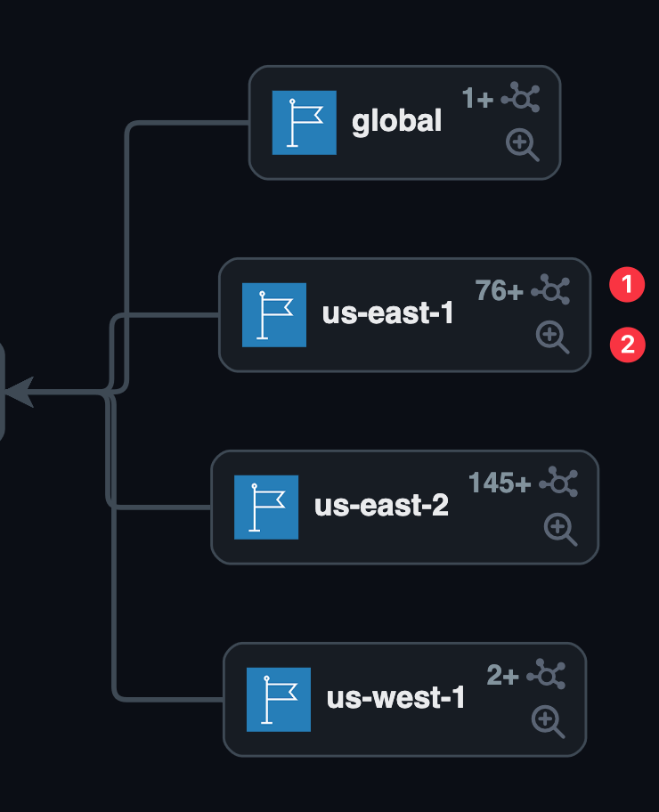
Task: Expand us-west-1 connections graph icon
Action: coord(546,674)
